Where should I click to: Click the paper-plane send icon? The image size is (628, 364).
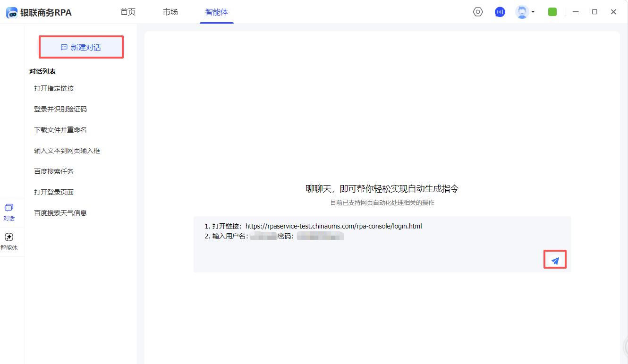coord(555,260)
